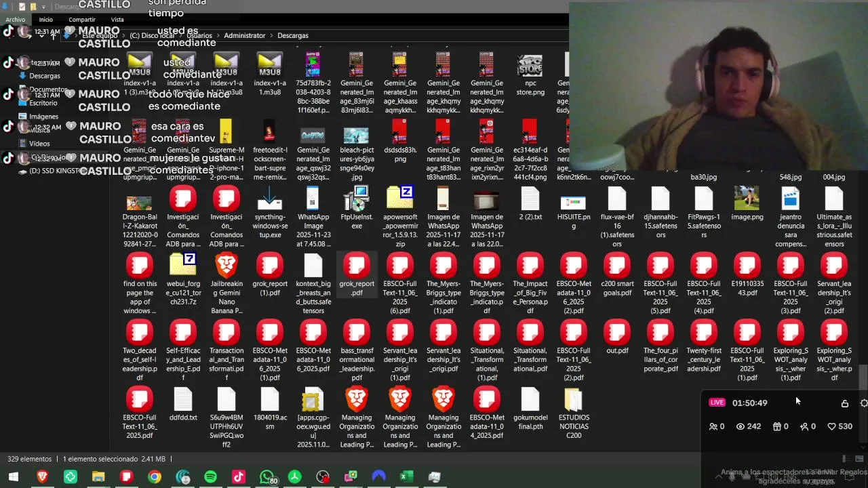Open WhatsApp showing 80 unread on taskbar

[x=268, y=477]
